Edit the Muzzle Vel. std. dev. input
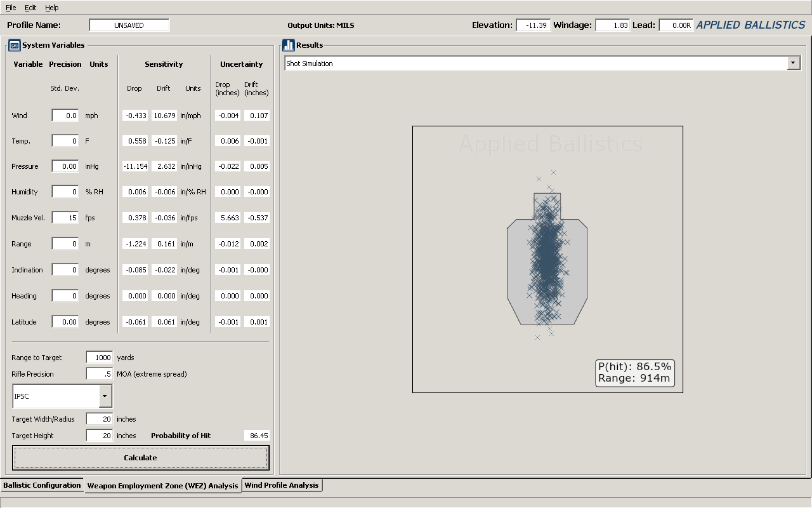The height and width of the screenshot is (508, 812). (x=65, y=217)
